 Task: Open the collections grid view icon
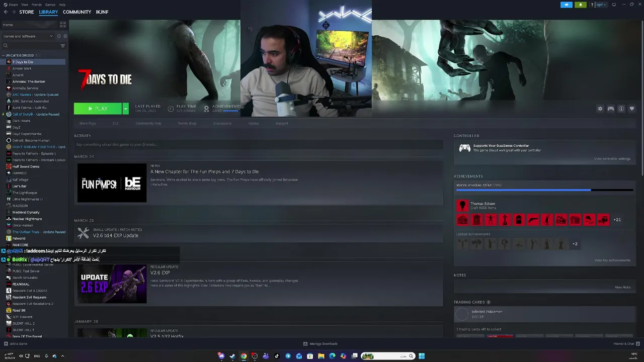63,25
